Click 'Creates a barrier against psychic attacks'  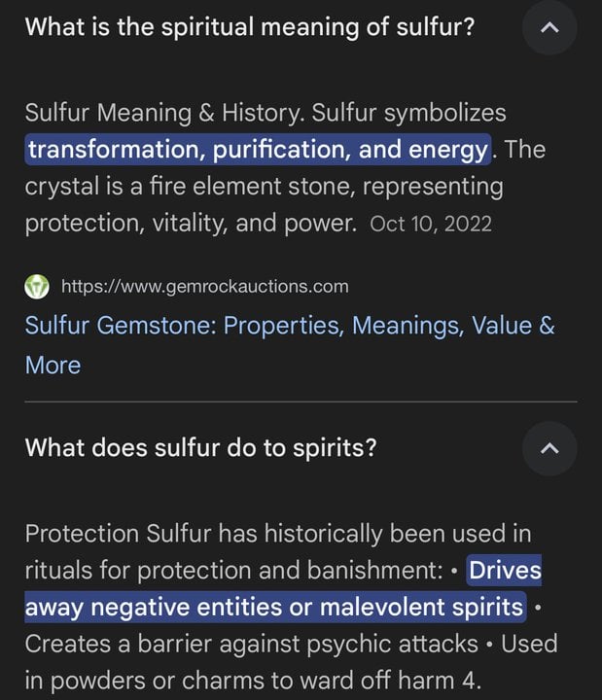click(x=250, y=644)
